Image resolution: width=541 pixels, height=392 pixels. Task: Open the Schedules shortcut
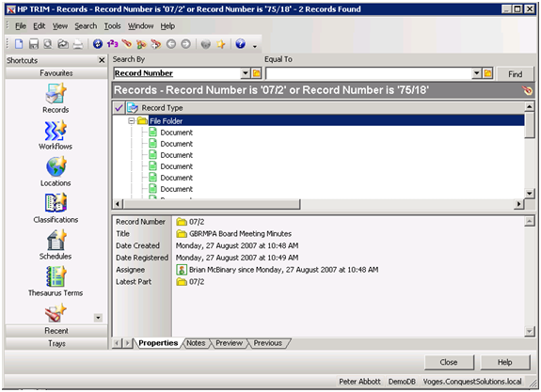56,244
